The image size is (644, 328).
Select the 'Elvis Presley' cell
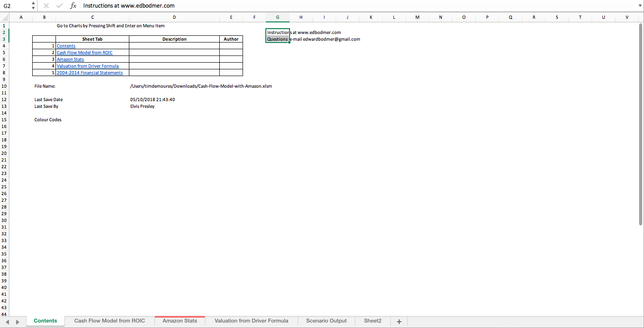click(x=174, y=106)
